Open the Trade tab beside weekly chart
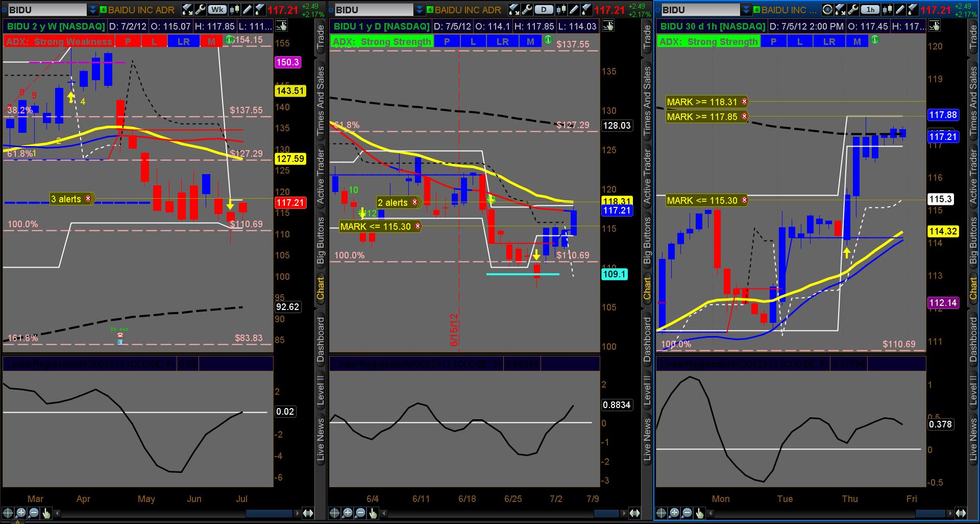Image resolution: width=980 pixels, height=524 pixels. point(321,37)
